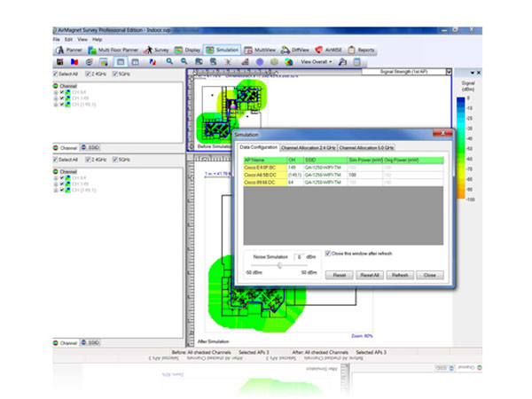
Task: Open the Help menu
Action: [x=97, y=39]
